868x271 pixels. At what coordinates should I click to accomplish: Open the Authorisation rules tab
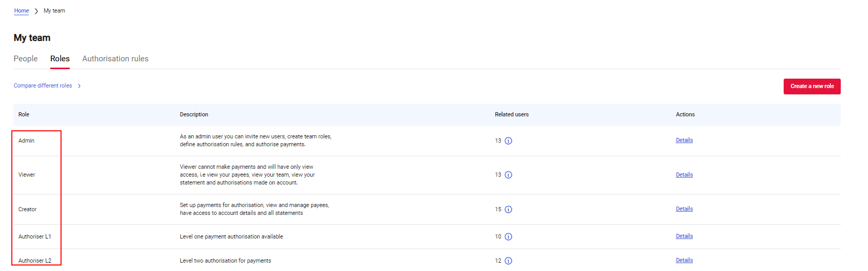(x=115, y=59)
